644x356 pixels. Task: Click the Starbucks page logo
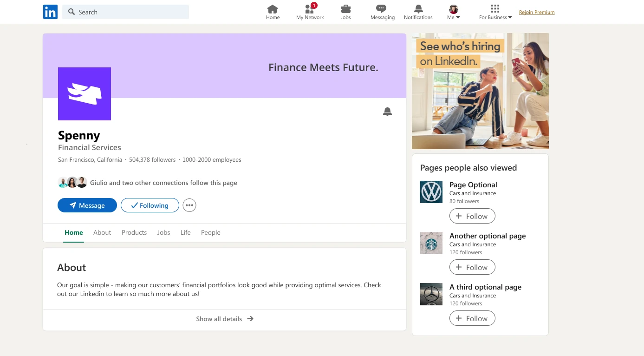point(431,243)
